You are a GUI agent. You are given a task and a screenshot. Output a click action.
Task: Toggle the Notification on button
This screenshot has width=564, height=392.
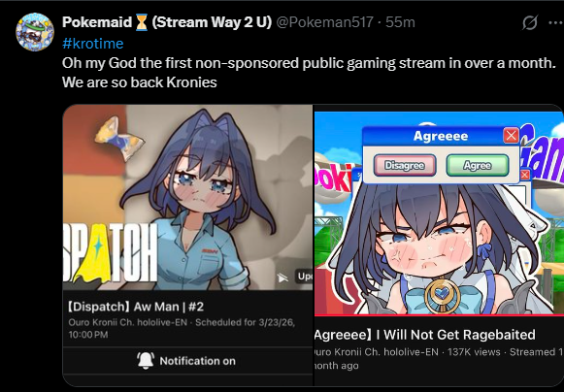point(187,361)
